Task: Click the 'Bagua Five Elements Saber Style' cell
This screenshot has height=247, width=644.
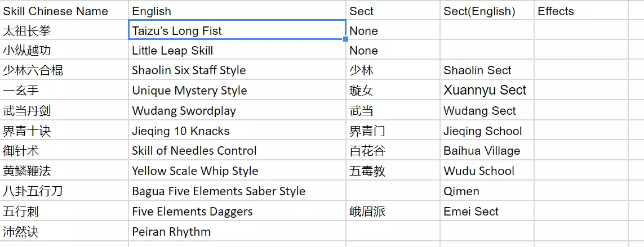Action: 219,191
